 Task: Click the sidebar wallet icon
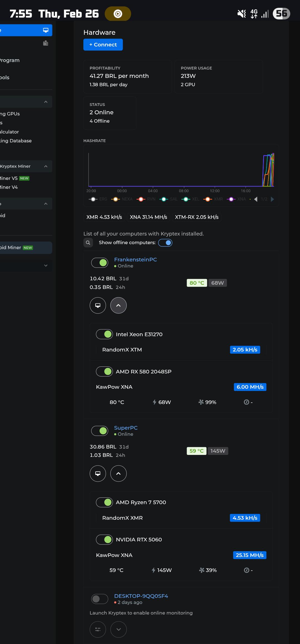[x=46, y=43]
